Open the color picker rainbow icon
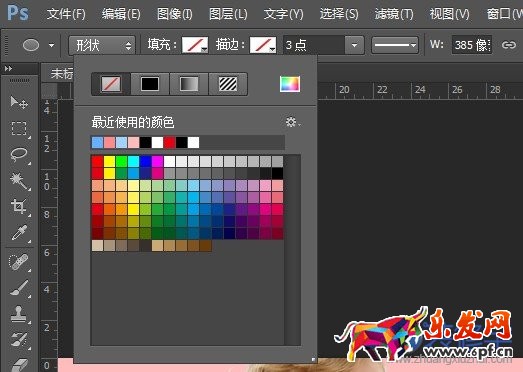 click(290, 84)
